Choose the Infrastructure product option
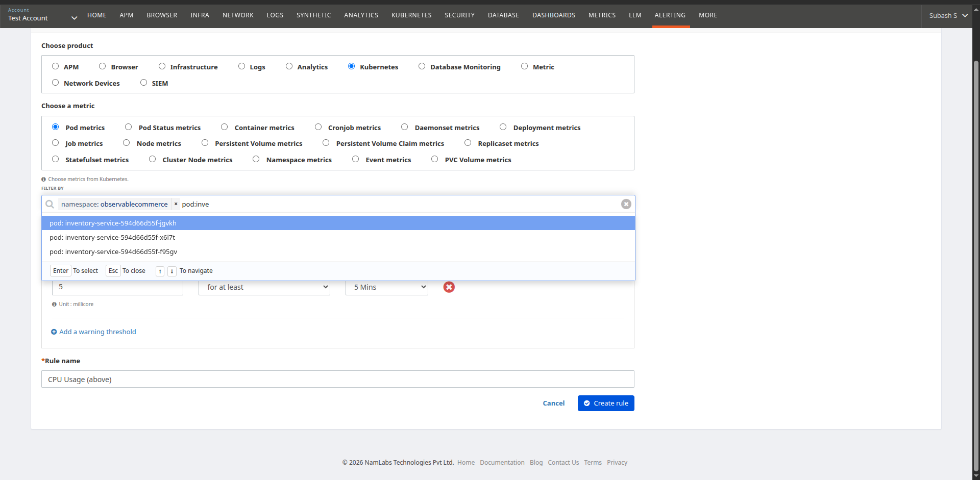 [x=162, y=66]
